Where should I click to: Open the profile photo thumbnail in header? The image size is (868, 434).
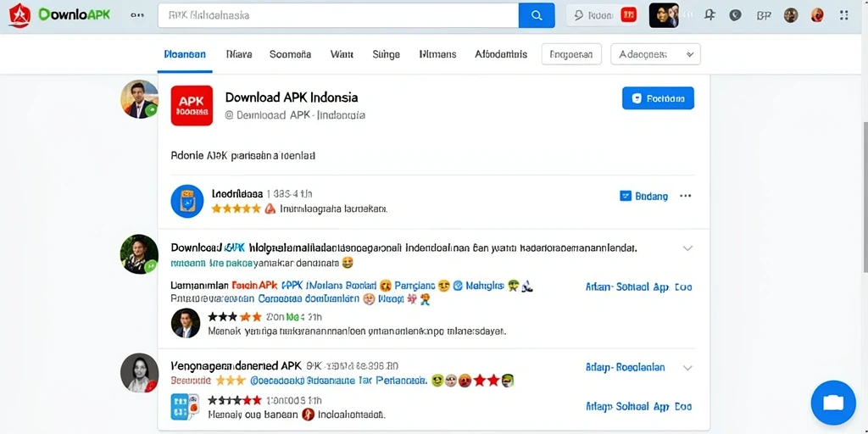pyautogui.click(x=664, y=15)
